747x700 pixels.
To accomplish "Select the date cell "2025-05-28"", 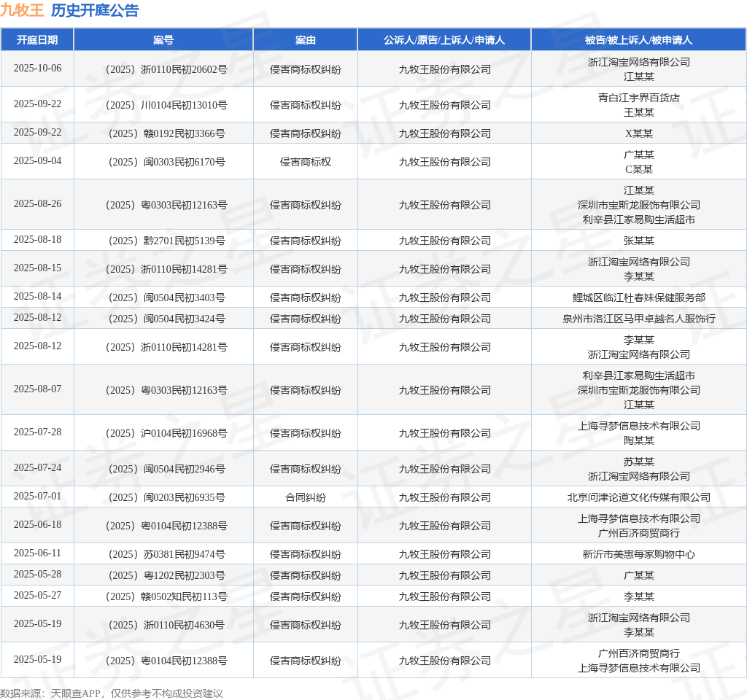I will pyautogui.click(x=37, y=575).
